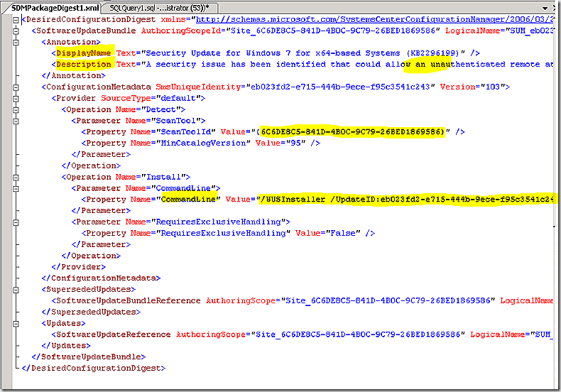The height and width of the screenshot is (392, 561).
Task: Click the SoftwareUpdateBundleReference tag
Action: (x=128, y=301)
